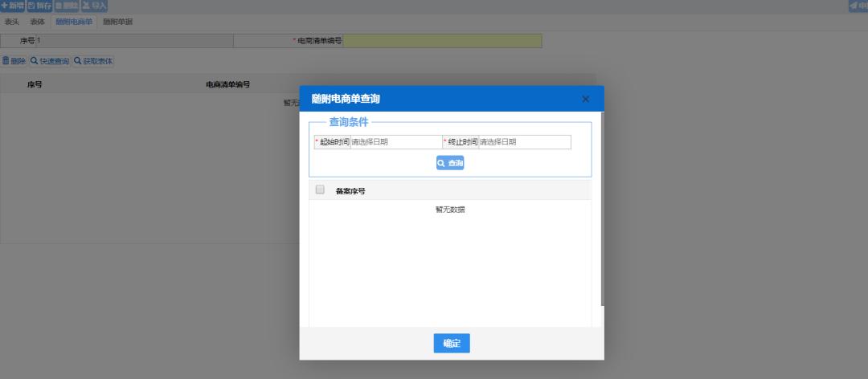Click the 电商清单编号 column header
Image resolution: width=868 pixels, height=379 pixels.
tap(227, 84)
